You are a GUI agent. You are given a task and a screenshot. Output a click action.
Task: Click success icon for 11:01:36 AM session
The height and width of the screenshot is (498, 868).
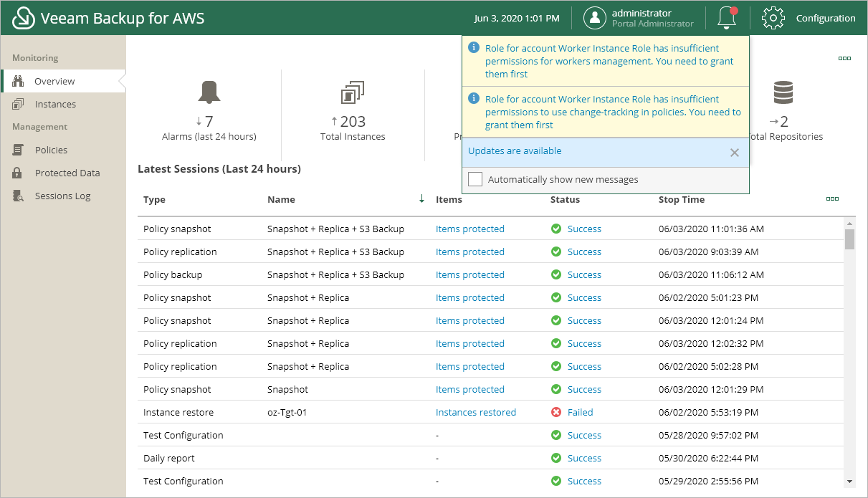[x=555, y=229]
